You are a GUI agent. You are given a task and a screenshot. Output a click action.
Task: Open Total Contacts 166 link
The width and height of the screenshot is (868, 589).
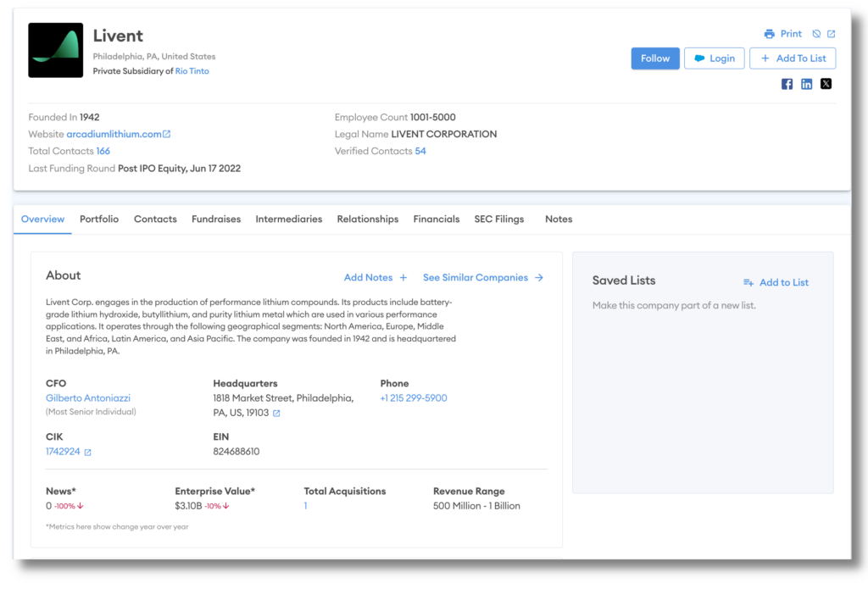pyautogui.click(x=103, y=151)
